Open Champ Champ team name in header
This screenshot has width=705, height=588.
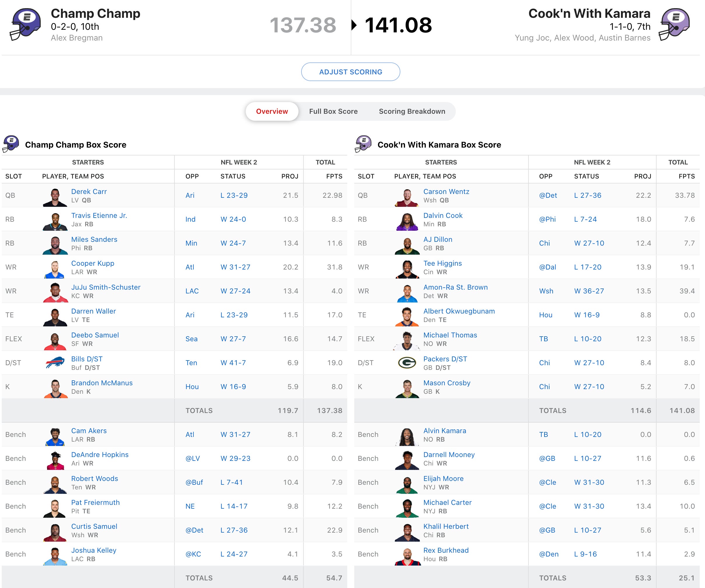(x=95, y=13)
